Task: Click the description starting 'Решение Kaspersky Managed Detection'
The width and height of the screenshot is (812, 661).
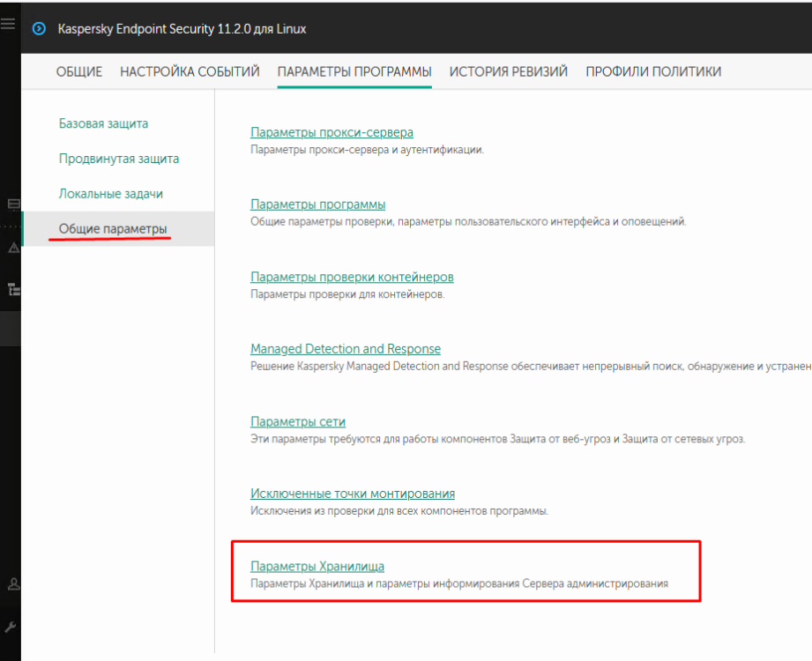Action: click(531, 367)
